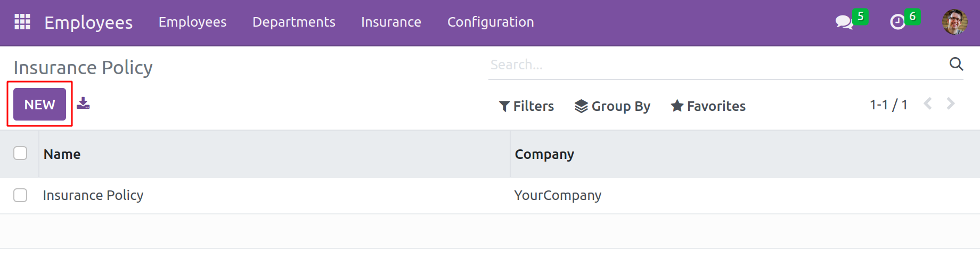The image size is (980, 272).
Task: Go to next page arrow
Action: click(951, 104)
